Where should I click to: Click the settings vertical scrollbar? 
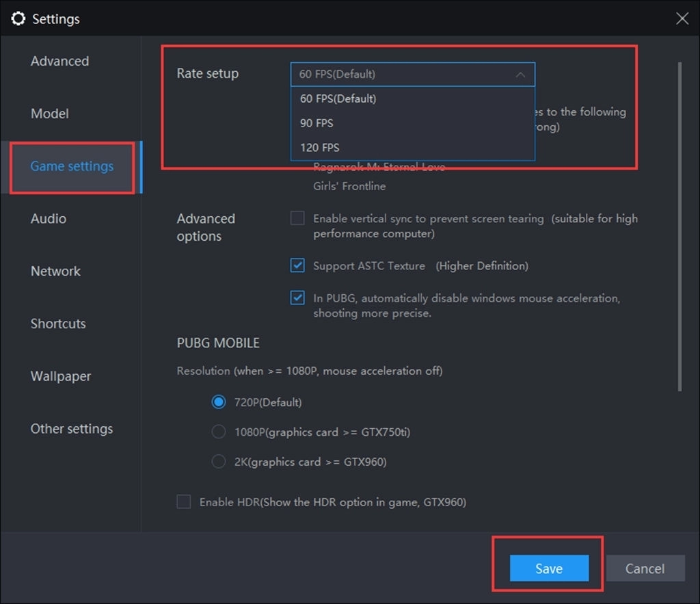[x=679, y=227]
